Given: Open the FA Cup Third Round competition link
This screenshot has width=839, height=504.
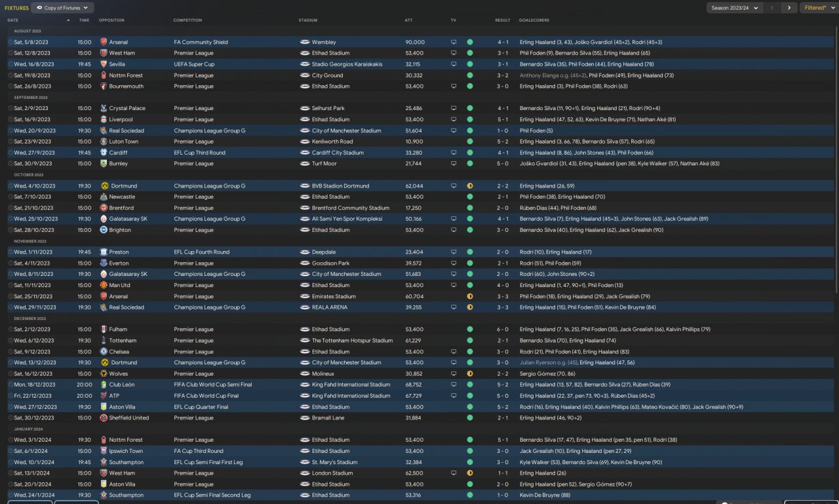Looking at the screenshot, I should tap(199, 451).
